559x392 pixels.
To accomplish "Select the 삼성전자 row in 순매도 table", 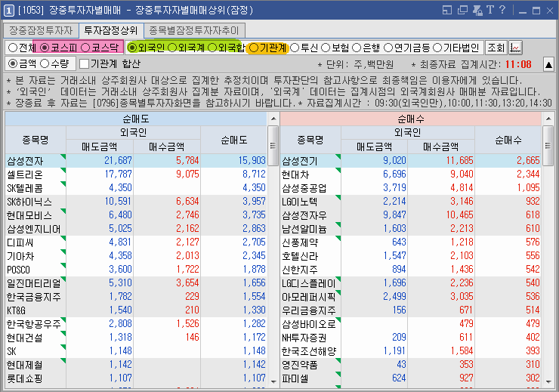I will coord(136,161).
